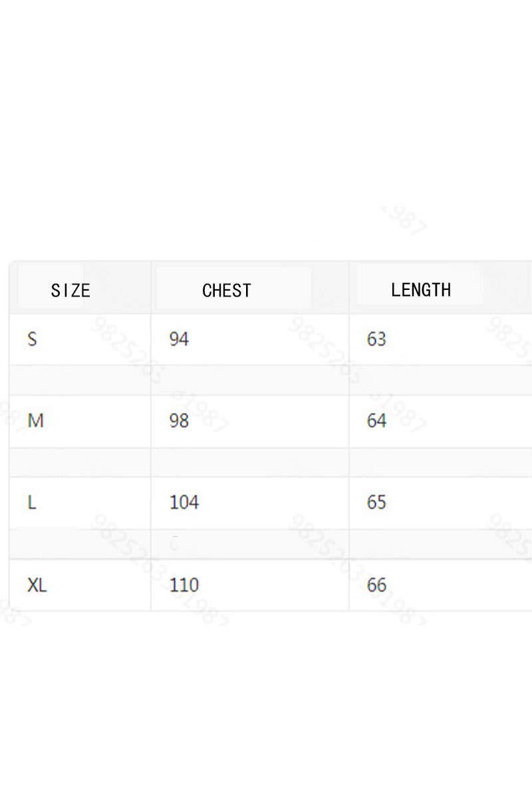The image size is (532, 798).
Task: Click the CHEST column header
Action: (x=226, y=291)
